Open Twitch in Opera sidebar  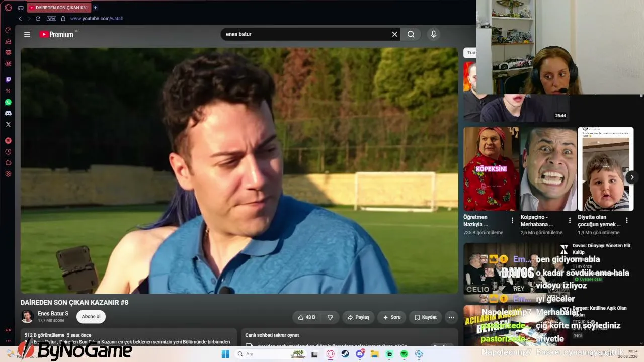point(8,80)
